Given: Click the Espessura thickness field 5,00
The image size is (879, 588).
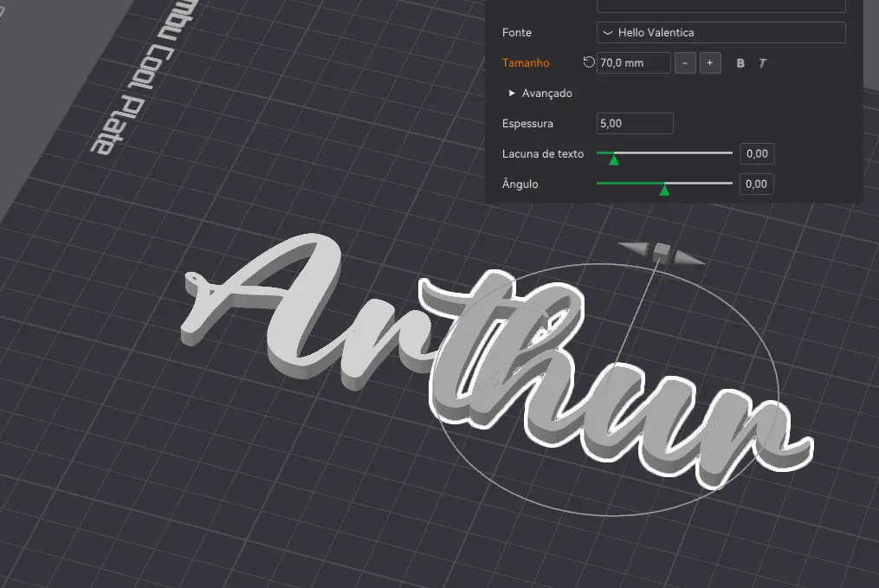Looking at the screenshot, I should (x=635, y=123).
